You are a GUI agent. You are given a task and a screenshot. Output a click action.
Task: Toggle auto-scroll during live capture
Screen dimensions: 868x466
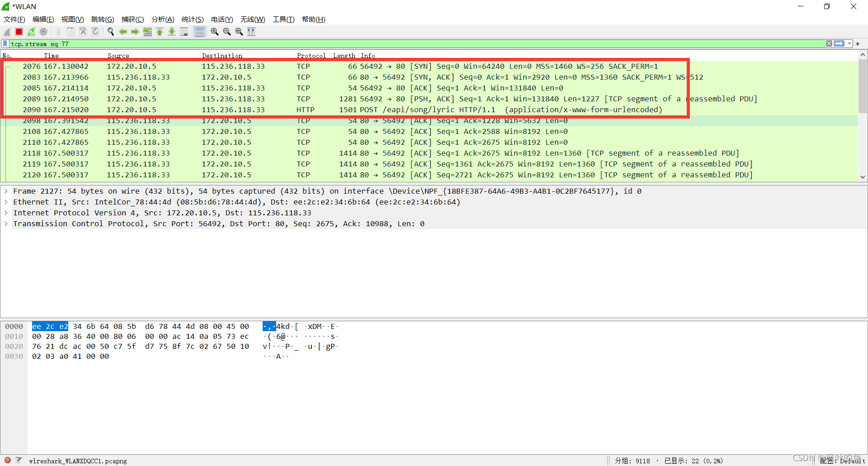[184, 32]
